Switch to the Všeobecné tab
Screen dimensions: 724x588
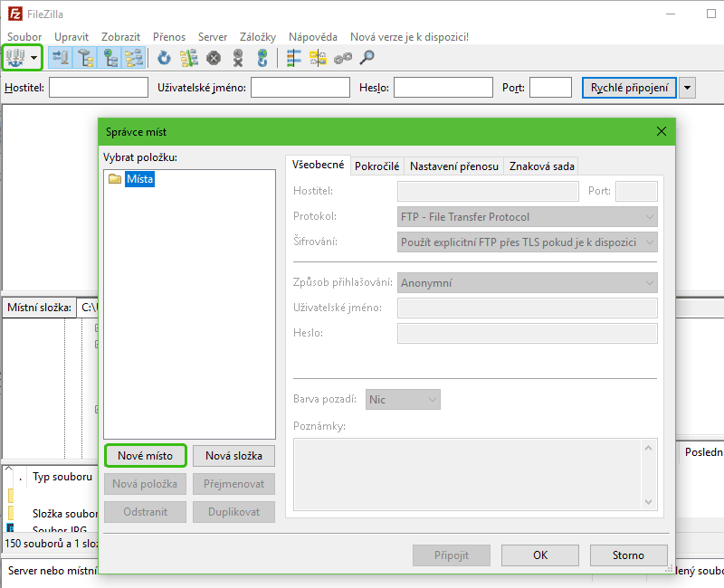pyautogui.click(x=319, y=165)
